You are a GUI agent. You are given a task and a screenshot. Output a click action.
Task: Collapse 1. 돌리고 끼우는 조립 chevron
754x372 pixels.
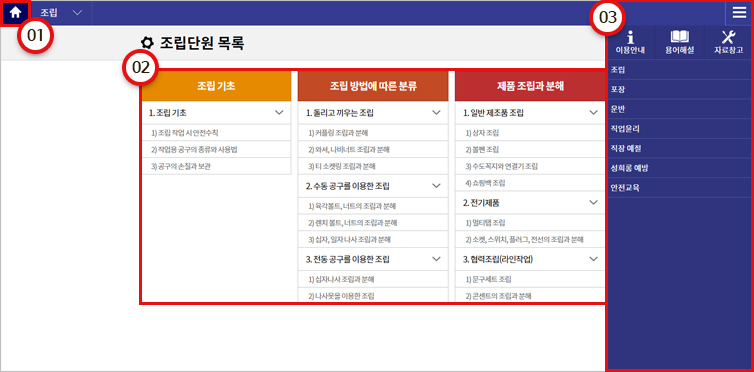point(436,113)
